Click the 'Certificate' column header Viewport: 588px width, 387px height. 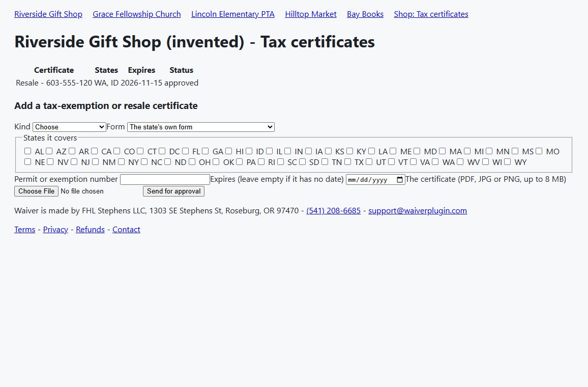click(x=54, y=70)
